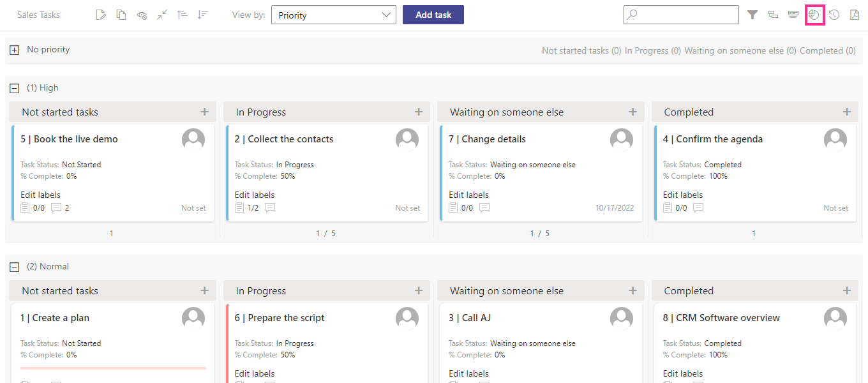Click 'Completed (0)' in the No priority row

coord(827,50)
